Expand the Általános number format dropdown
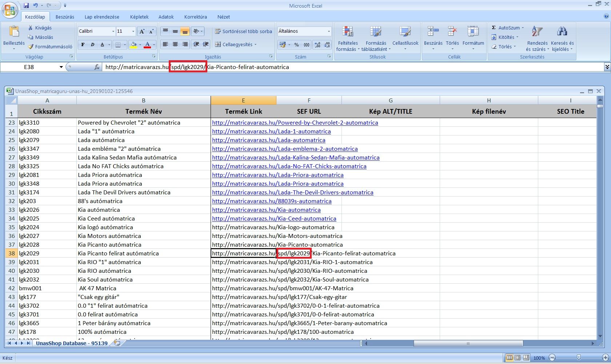Screen dimensions: 611x364 click(x=329, y=31)
